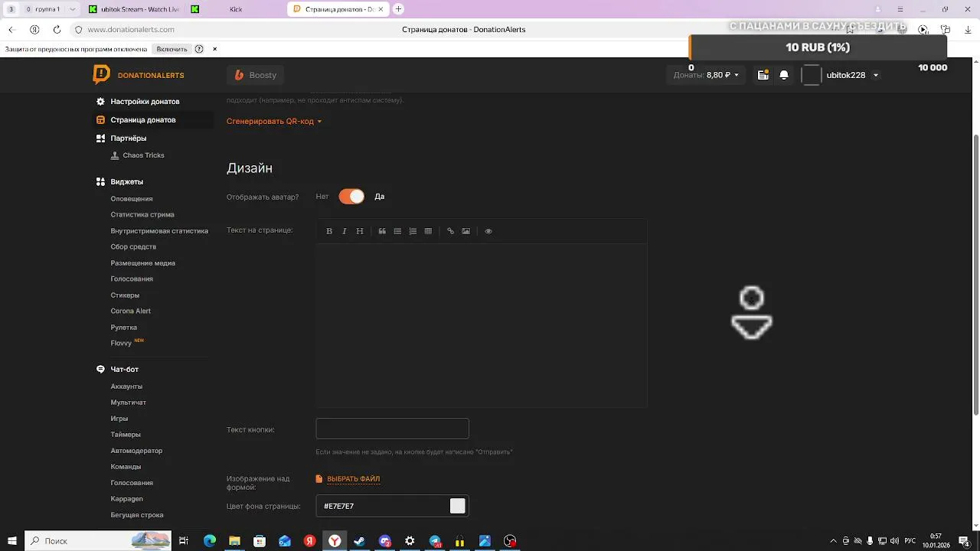The width and height of the screenshot is (980, 551).
Task: Dismiss the protection warning bar with X
Action: (x=215, y=49)
